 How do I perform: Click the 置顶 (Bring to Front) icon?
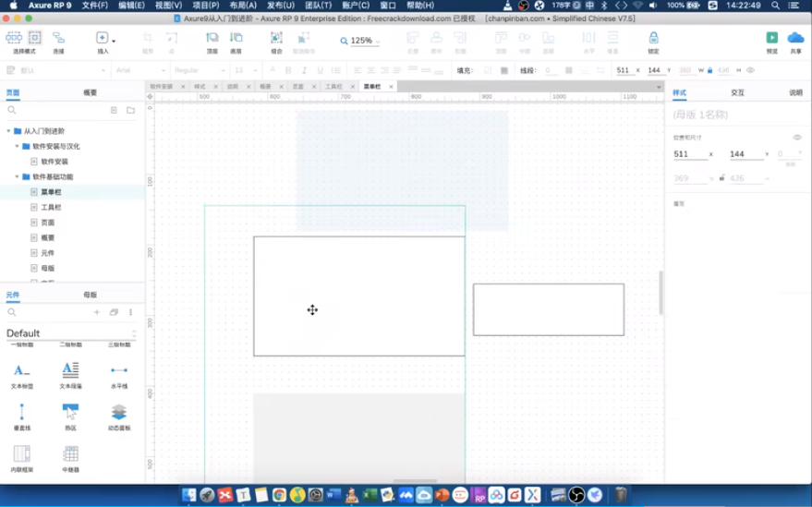(x=212, y=38)
